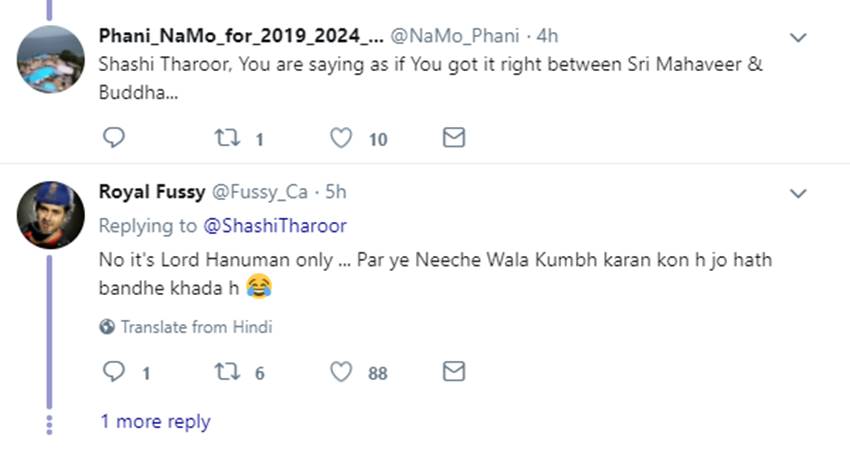The height and width of the screenshot is (455, 850).
Task: Send Phani_NaMo's tweet via direct message
Action: pyautogui.click(x=454, y=138)
